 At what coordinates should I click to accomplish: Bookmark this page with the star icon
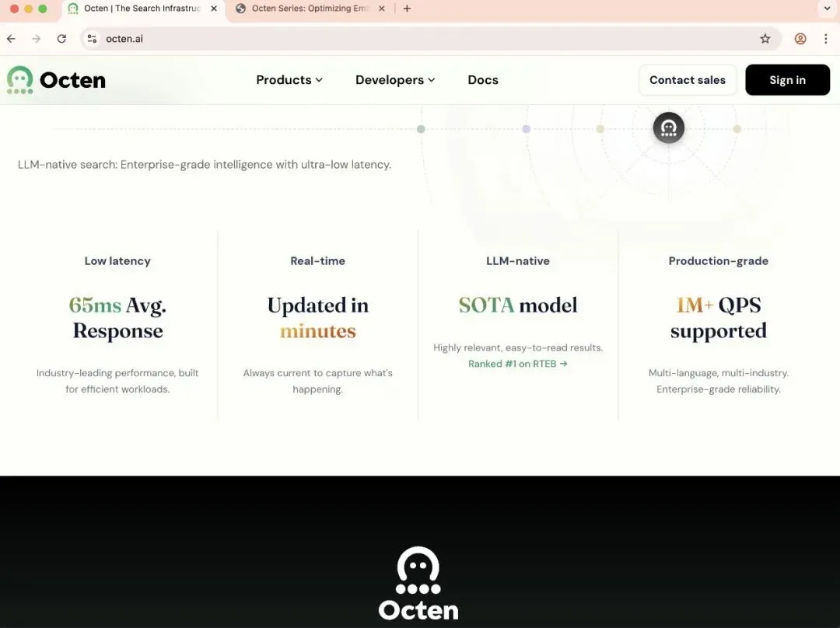click(x=765, y=39)
